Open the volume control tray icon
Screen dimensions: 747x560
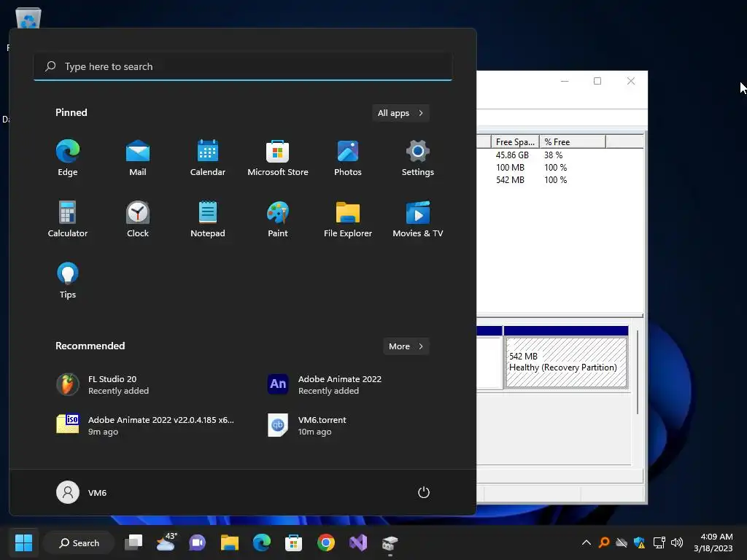click(x=676, y=542)
